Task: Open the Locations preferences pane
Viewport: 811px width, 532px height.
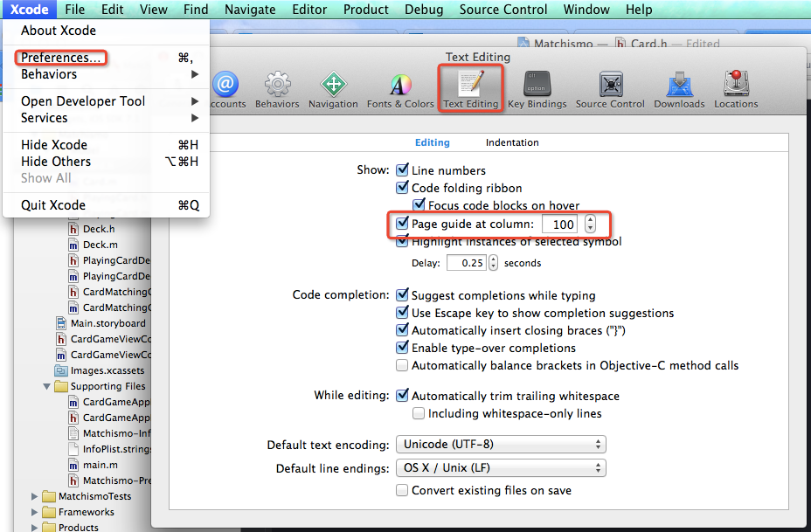Action: pos(736,89)
